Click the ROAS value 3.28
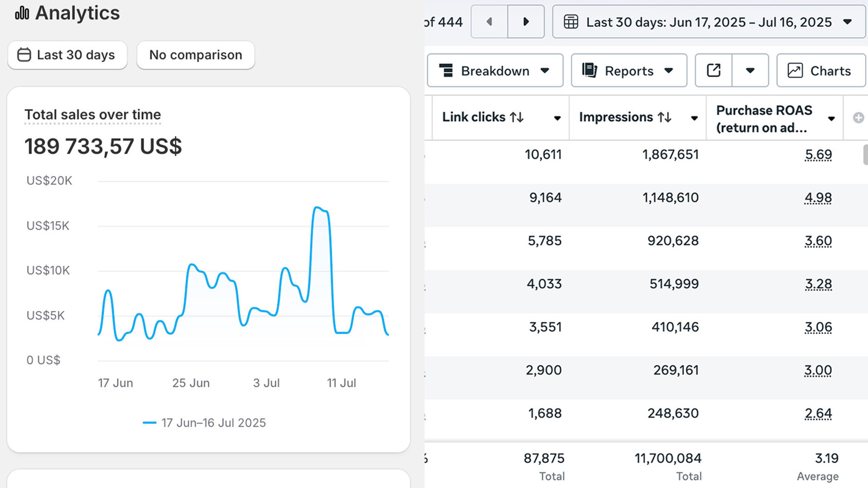Screen dimensions: 868x488 [x=818, y=284]
